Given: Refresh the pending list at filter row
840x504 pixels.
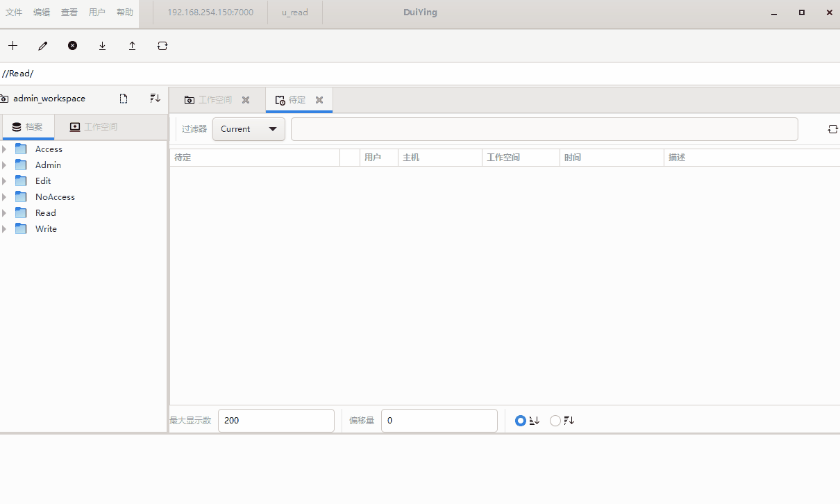Looking at the screenshot, I should click(x=832, y=129).
